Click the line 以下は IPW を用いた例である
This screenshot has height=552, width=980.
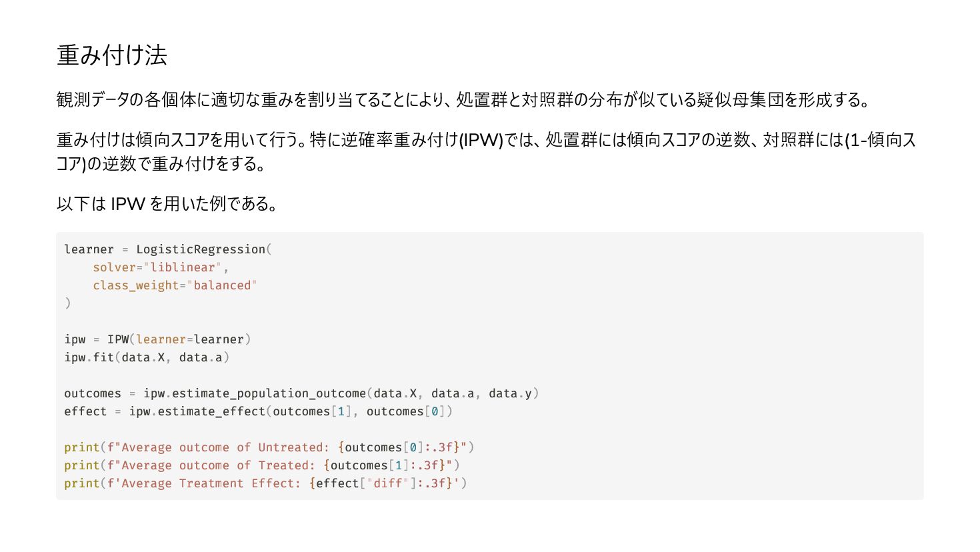[167, 204]
